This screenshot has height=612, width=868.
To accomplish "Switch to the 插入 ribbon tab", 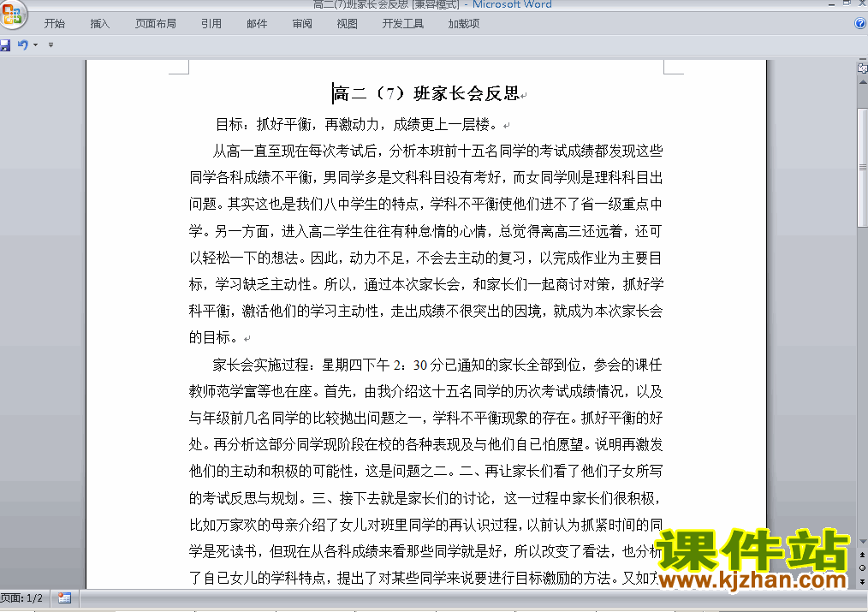I will (x=99, y=24).
